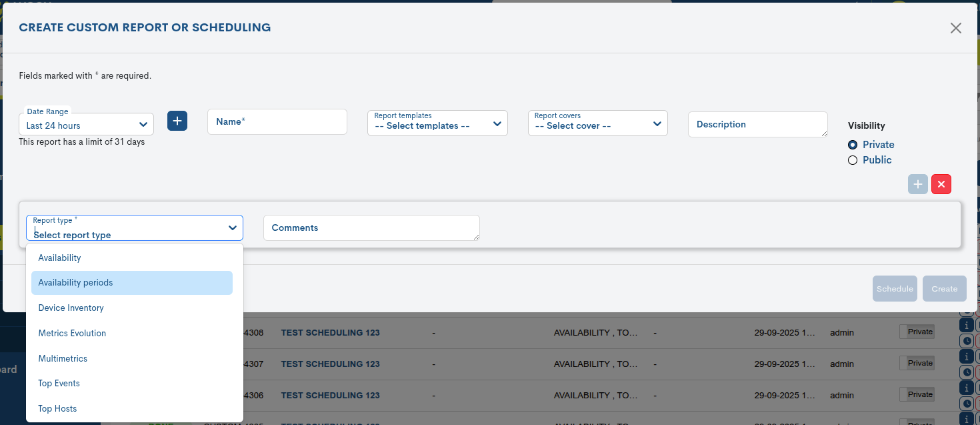
Task: Open the info icon for report 4307
Action: 967,356
